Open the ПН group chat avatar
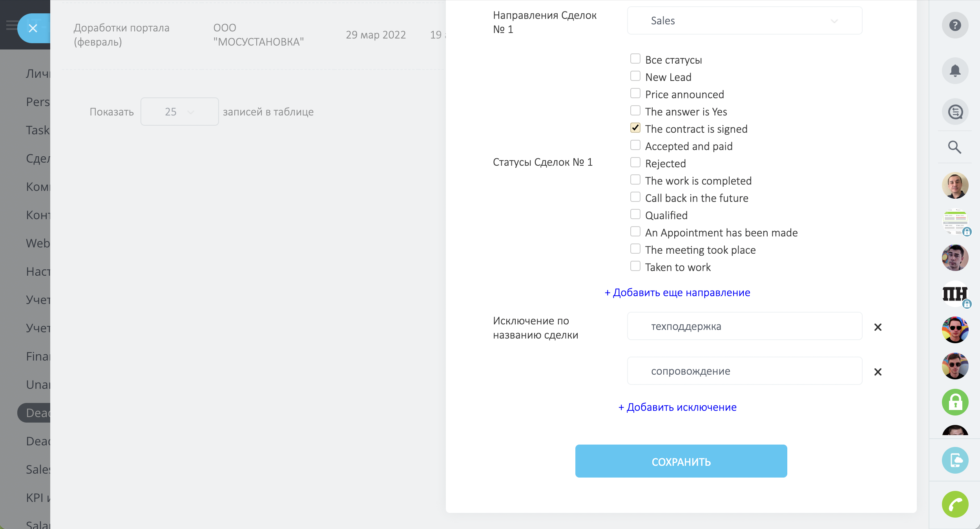Viewport: 980px width, 529px height. pos(954,294)
